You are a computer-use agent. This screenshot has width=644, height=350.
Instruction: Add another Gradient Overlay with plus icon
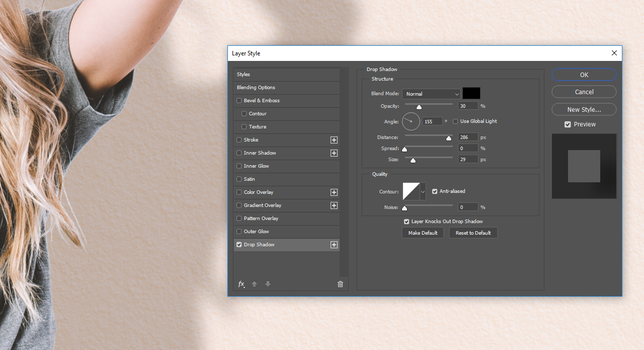click(x=334, y=205)
